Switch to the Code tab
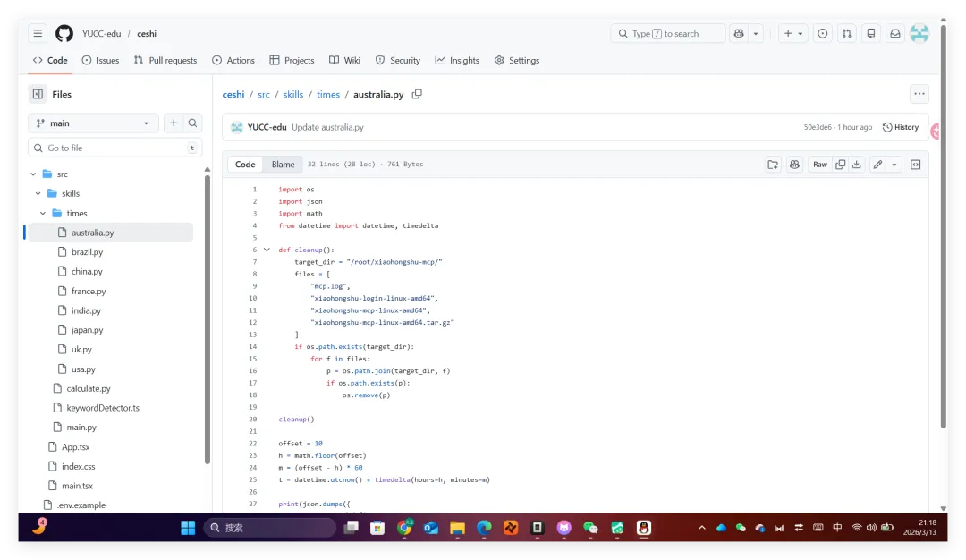This screenshot has height=560, width=966. point(50,60)
